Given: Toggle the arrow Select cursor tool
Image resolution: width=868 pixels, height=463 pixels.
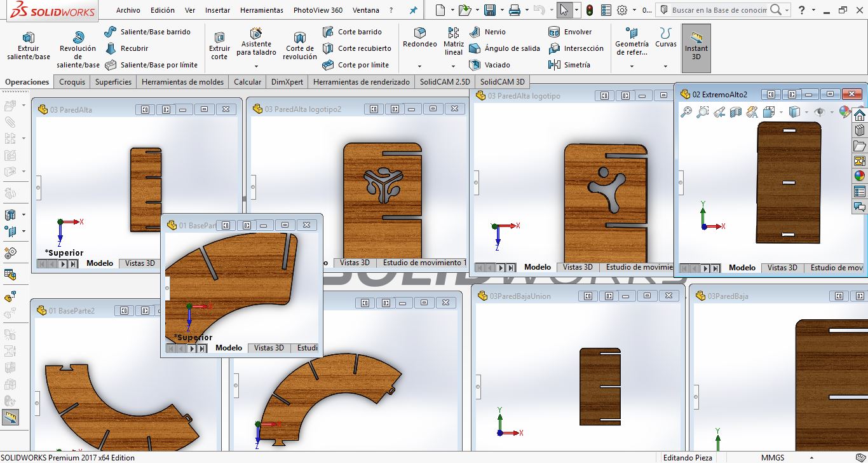Looking at the screenshot, I should [x=564, y=10].
